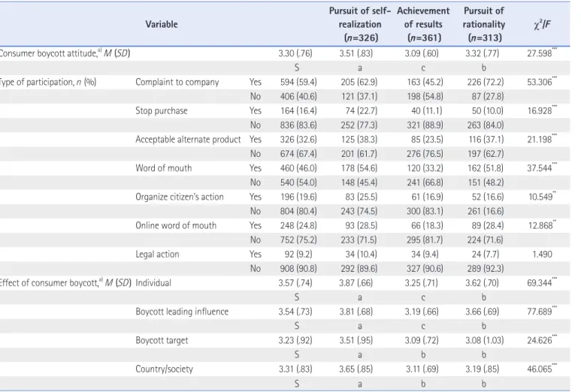Click the "Online word of mouth" label
This screenshot has height=392, width=581.
click(x=176, y=225)
